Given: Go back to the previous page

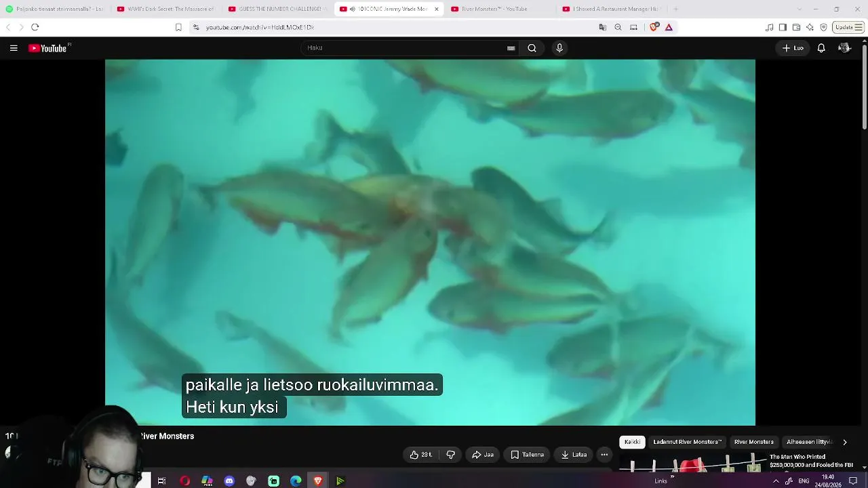Looking at the screenshot, I should point(8,27).
